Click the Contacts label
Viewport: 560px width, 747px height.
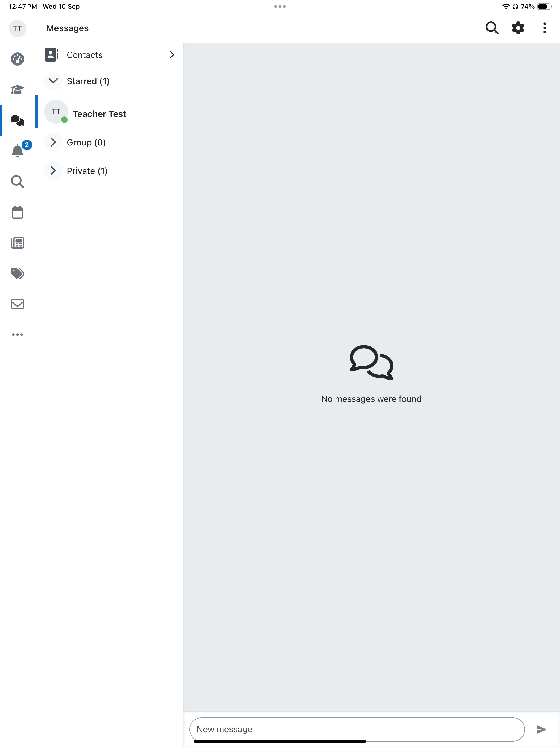[84, 55]
